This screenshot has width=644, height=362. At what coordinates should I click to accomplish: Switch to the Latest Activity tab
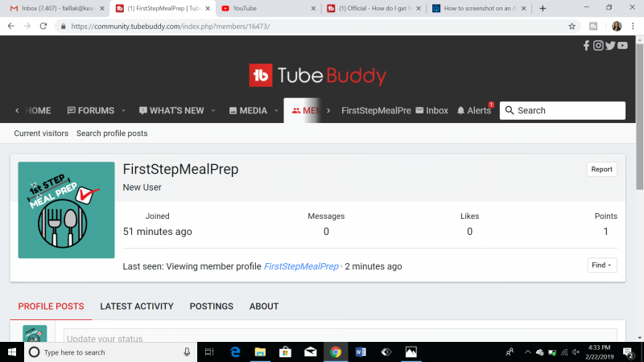tap(136, 306)
